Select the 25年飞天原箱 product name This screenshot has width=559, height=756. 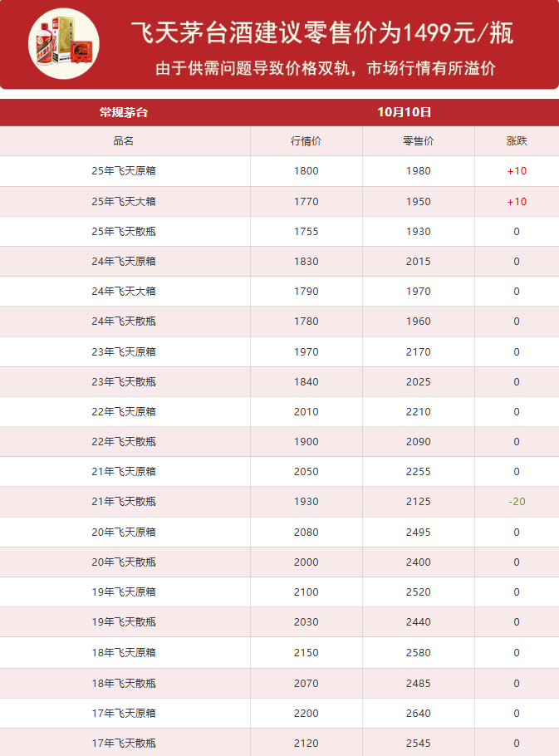point(124,171)
